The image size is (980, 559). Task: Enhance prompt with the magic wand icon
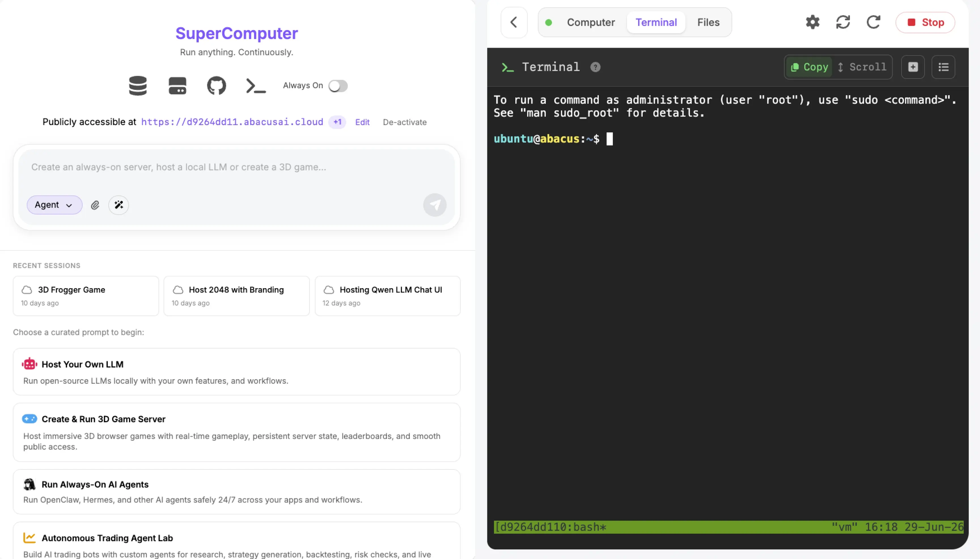(118, 205)
